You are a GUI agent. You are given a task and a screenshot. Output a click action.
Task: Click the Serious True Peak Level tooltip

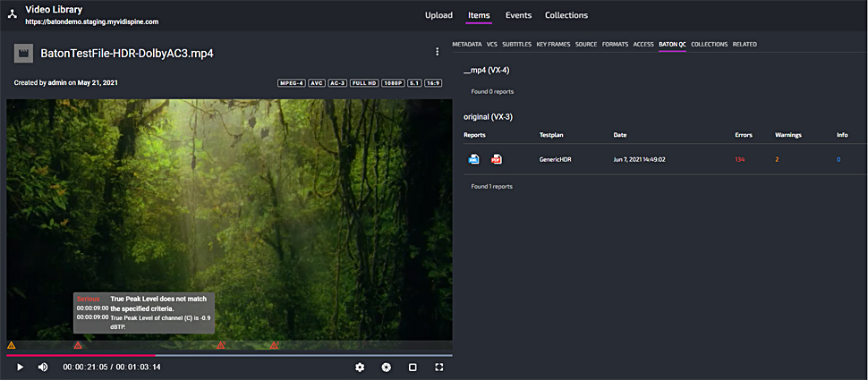pos(144,313)
